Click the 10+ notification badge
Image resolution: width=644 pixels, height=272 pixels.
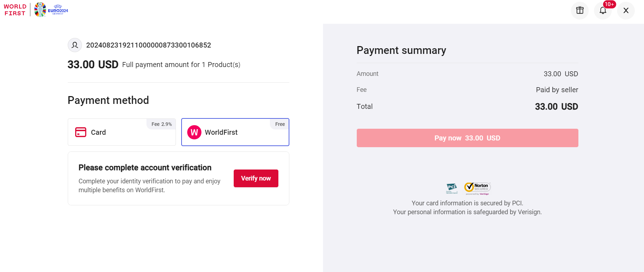click(x=609, y=4)
